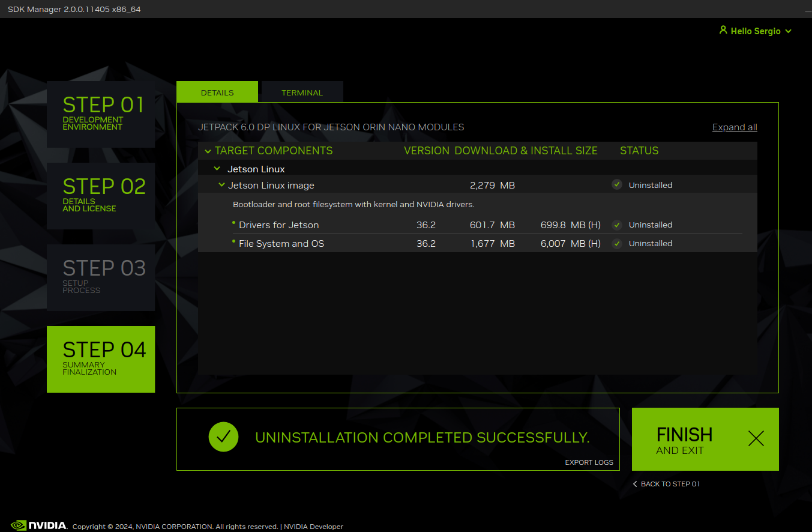The image size is (812, 532).
Task: Click the Drivers for Jetson status check icon
Action: (x=617, y=225)
